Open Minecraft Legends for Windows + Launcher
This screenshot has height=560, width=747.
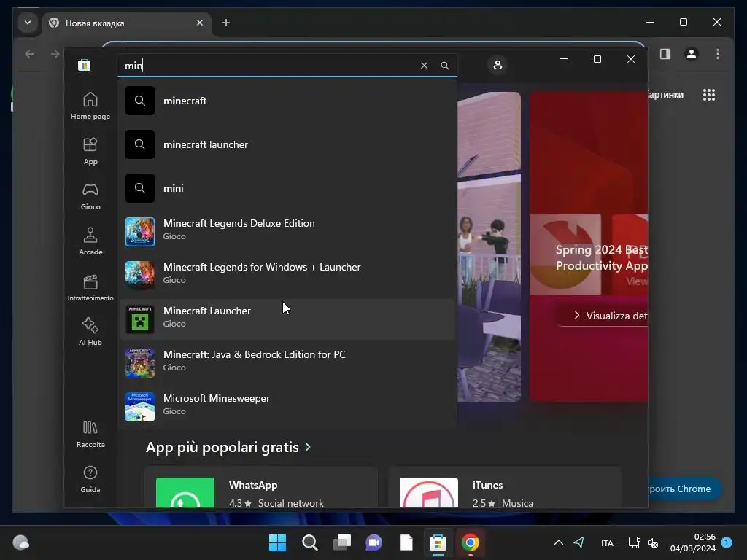pyautogui.click(x=287, y=275)
